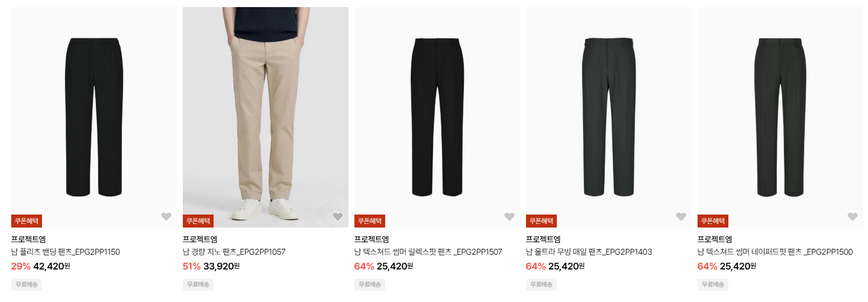
Task: Open the black pleats banding pants image
Action: (94, 117)
